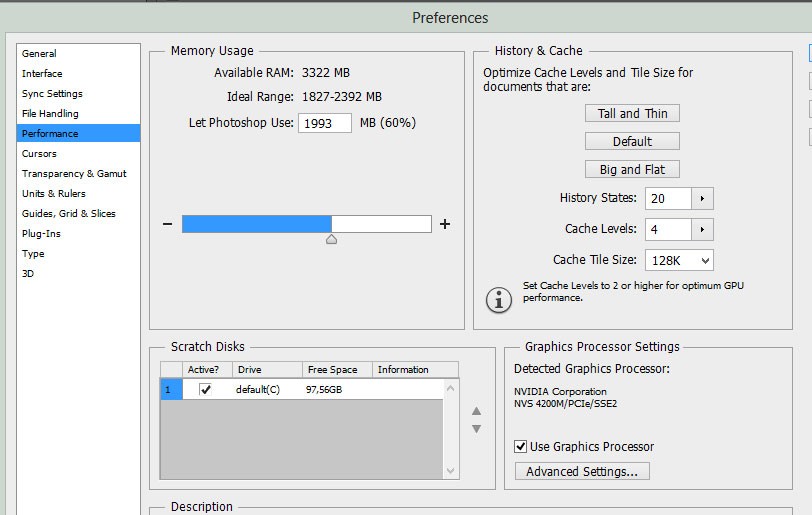Click the info icon in History & Cache
812x515 pixels.
pos(498,298)
